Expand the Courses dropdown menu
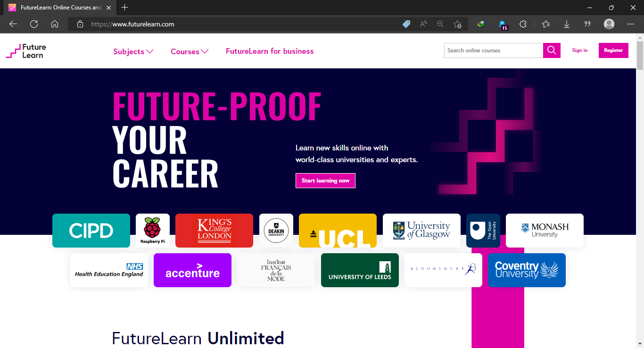 (190, 51)
